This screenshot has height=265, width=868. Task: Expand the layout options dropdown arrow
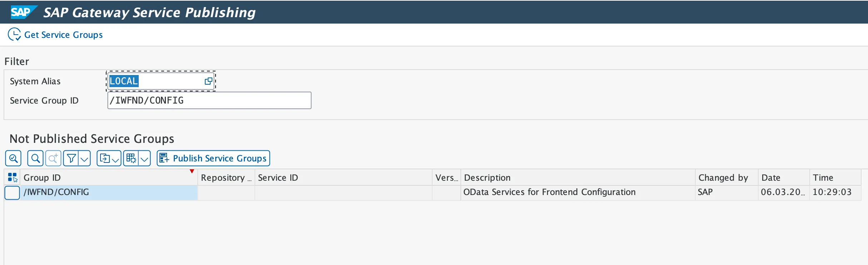[144, 158]
